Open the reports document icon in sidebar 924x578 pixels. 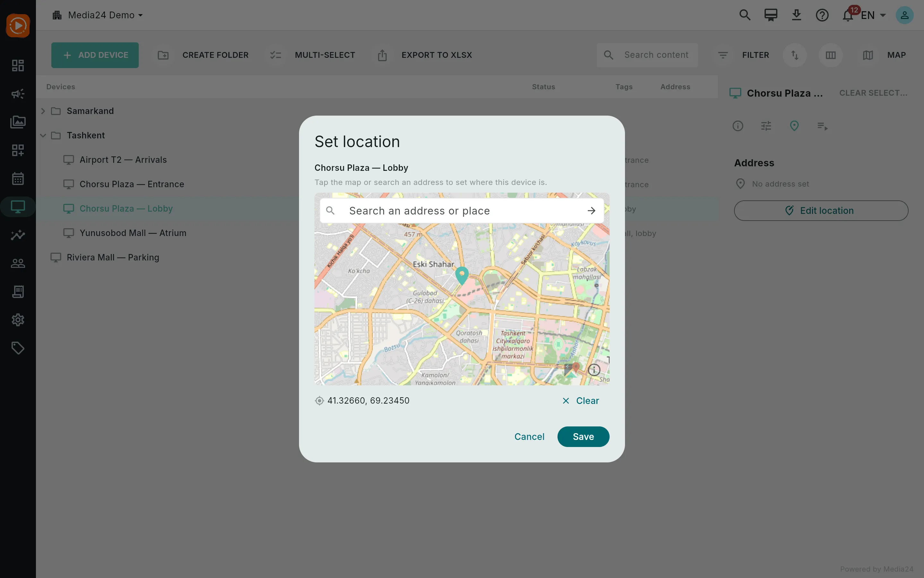pos(18,291)
